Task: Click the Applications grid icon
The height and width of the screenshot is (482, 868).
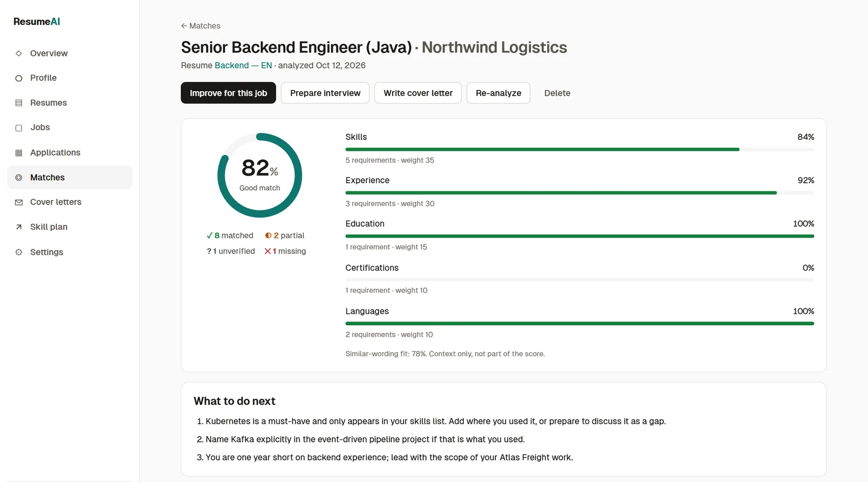Action: (x=18, y=153)
